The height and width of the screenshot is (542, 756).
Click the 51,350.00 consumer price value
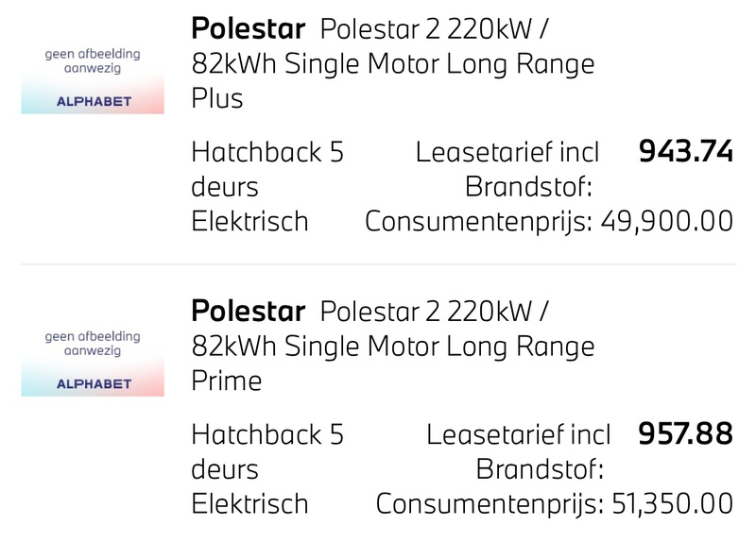tap(673, 502)
